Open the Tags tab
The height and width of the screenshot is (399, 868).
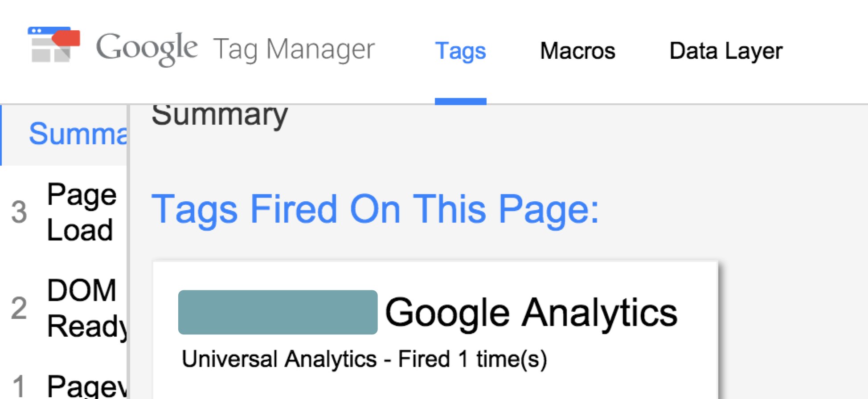(x=460, y=51)
